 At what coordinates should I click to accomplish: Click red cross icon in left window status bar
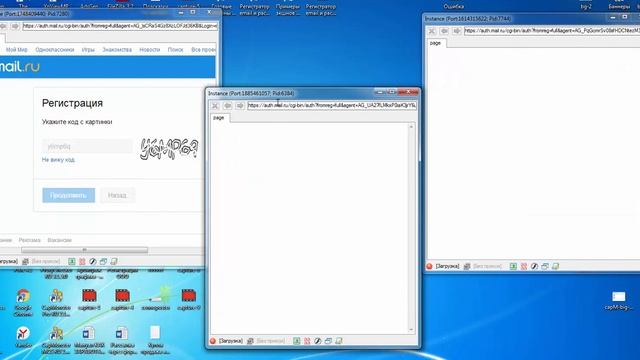click(82, 261)
